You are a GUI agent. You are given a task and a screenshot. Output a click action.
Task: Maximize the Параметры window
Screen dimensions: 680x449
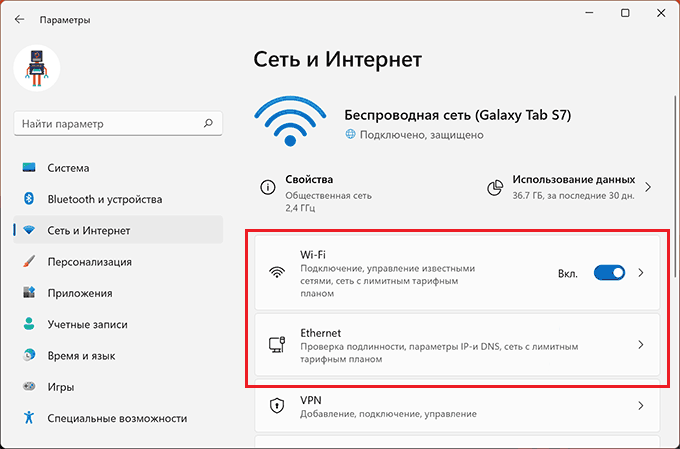pyautogui.click(x=625, y=13)
